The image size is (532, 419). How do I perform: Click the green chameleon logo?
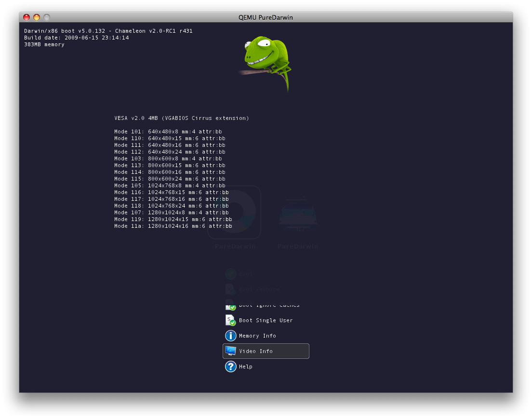[x=266, y=64]
